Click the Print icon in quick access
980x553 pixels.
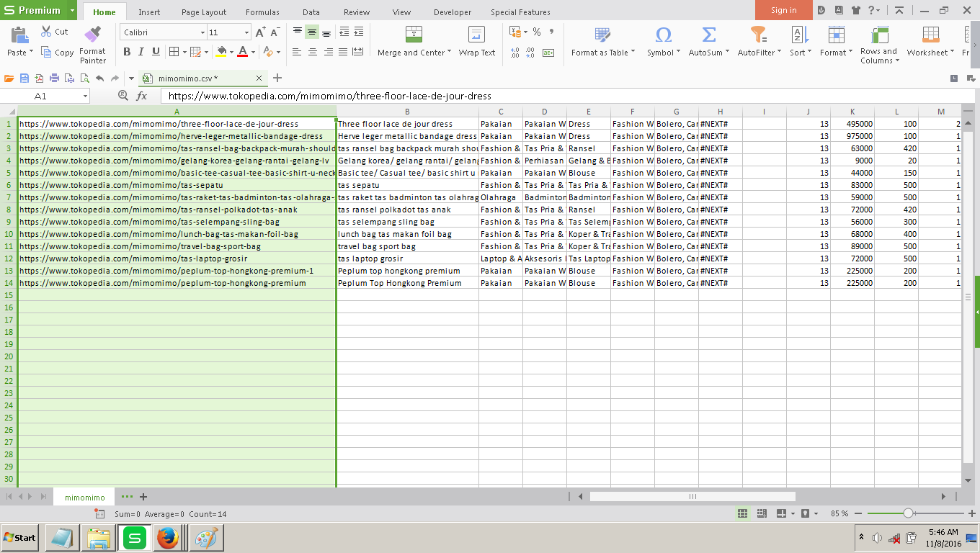[x=54, y=78]
